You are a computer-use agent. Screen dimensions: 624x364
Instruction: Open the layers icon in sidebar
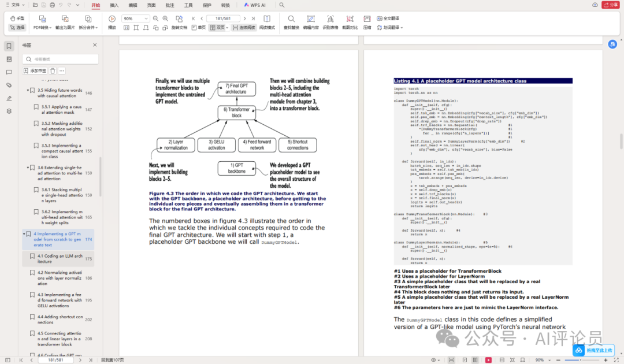[x=9, y=112]
